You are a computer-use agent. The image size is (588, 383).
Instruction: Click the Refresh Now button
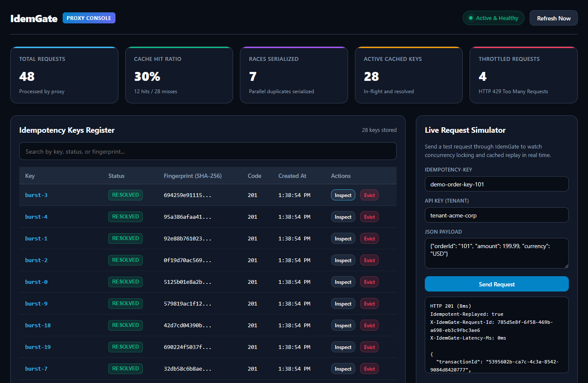coord(553,18)
